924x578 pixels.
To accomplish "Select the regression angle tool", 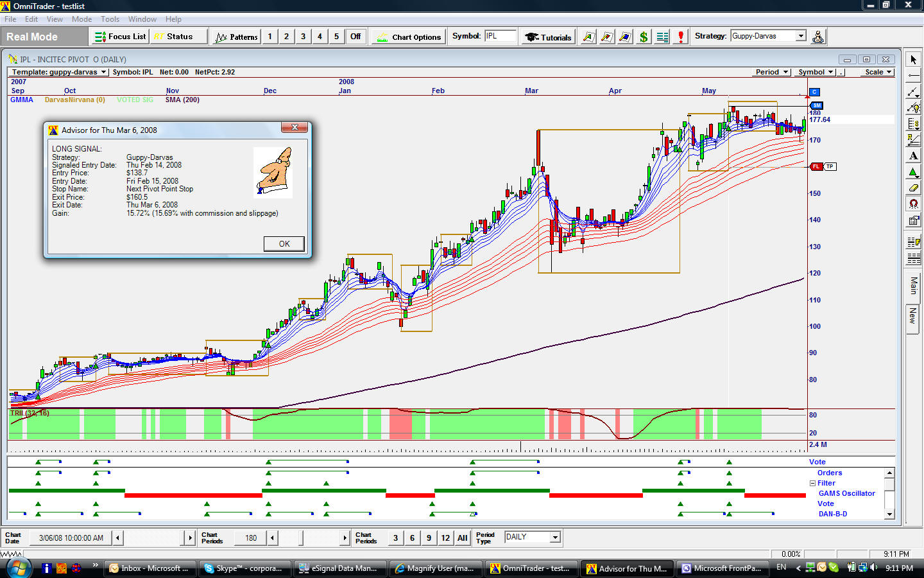I will tap(913, 140).
